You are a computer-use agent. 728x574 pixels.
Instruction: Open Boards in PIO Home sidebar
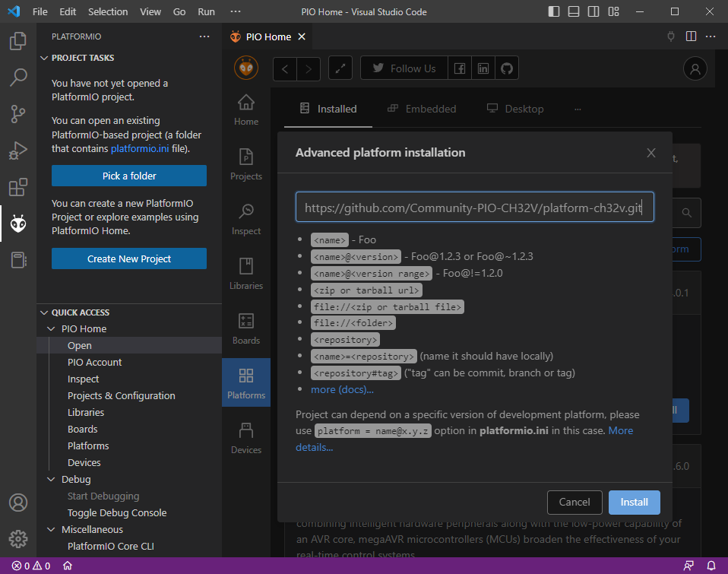point(246,328)
